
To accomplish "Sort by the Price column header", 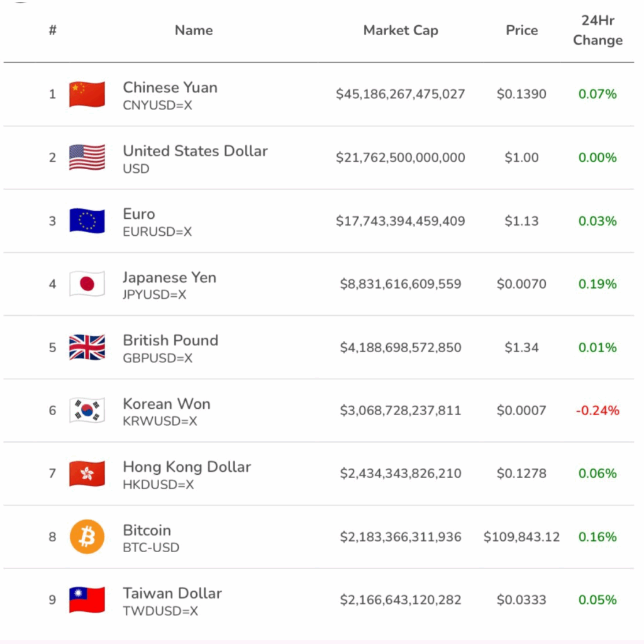I will click(521, 30).
